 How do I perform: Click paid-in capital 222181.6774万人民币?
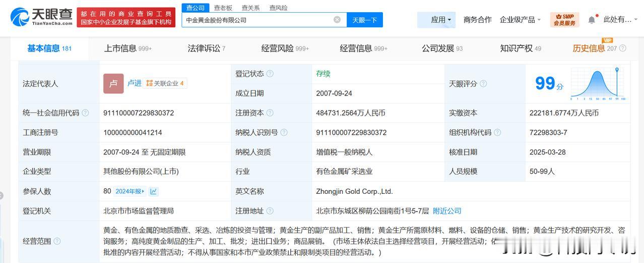(x=564, y=113)
